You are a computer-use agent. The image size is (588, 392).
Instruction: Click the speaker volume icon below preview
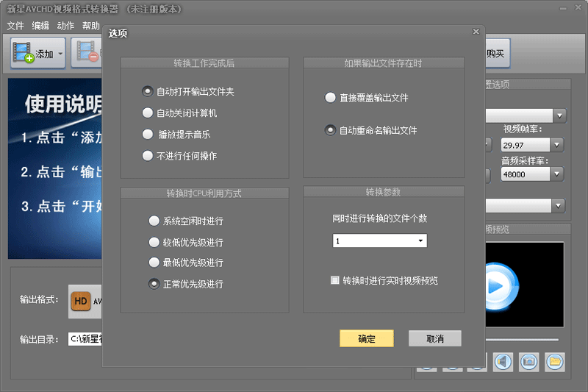pos(503,362)
